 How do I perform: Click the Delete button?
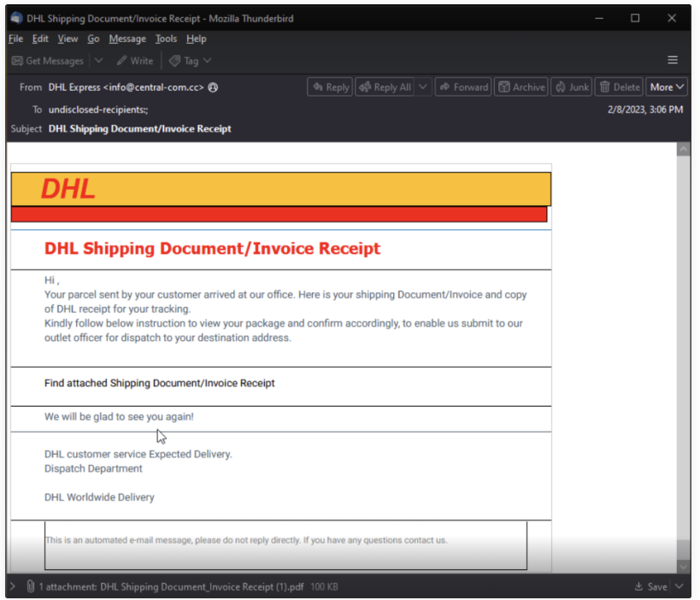tap(619, 87)
